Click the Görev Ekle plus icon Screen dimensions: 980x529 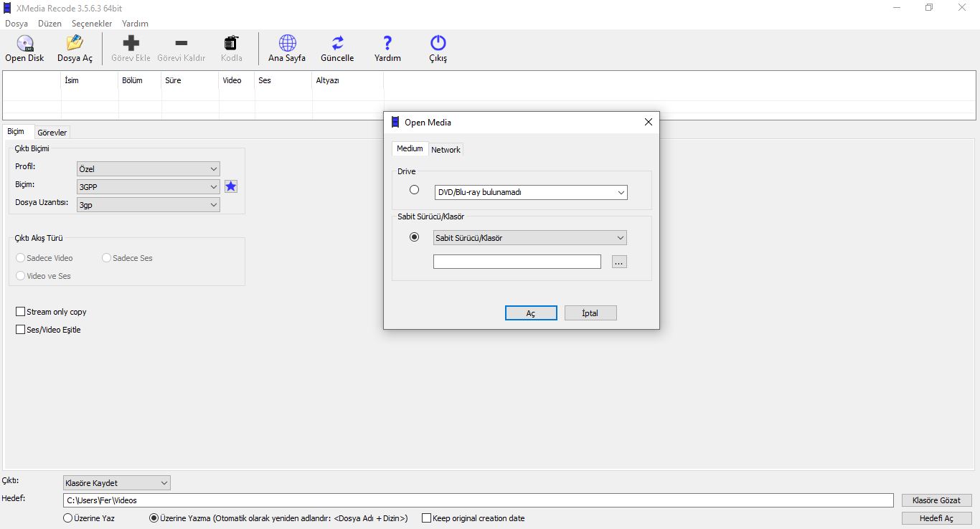[x=131, y=44]
